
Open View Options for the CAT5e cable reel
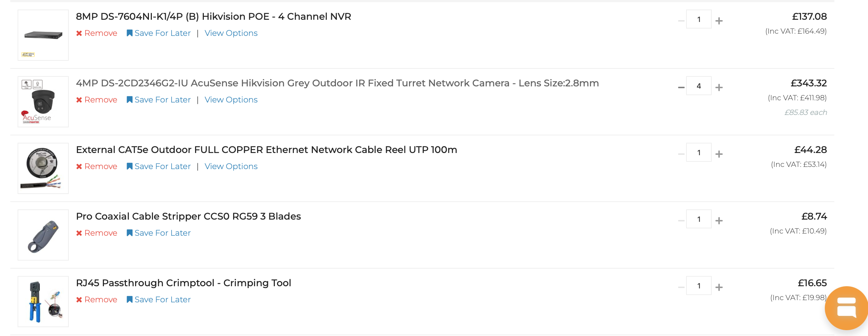[x=231, y=166]
